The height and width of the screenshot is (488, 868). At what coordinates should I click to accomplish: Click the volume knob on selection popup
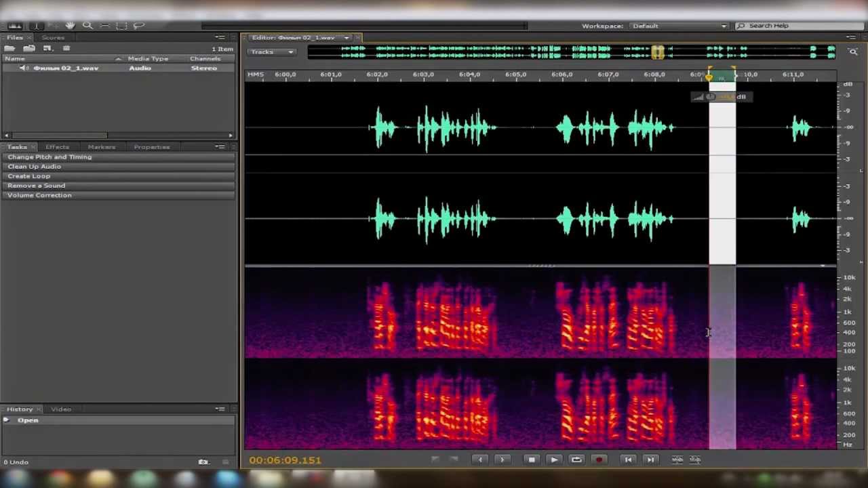[710, 97]
